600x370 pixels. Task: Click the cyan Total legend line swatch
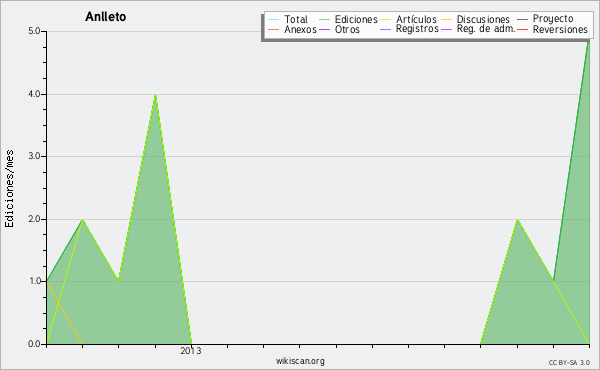[x=274, y=20]
